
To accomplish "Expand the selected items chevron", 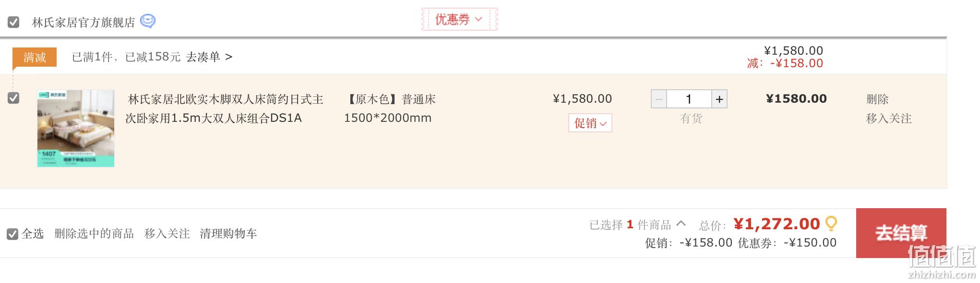I will coord(681,224).
